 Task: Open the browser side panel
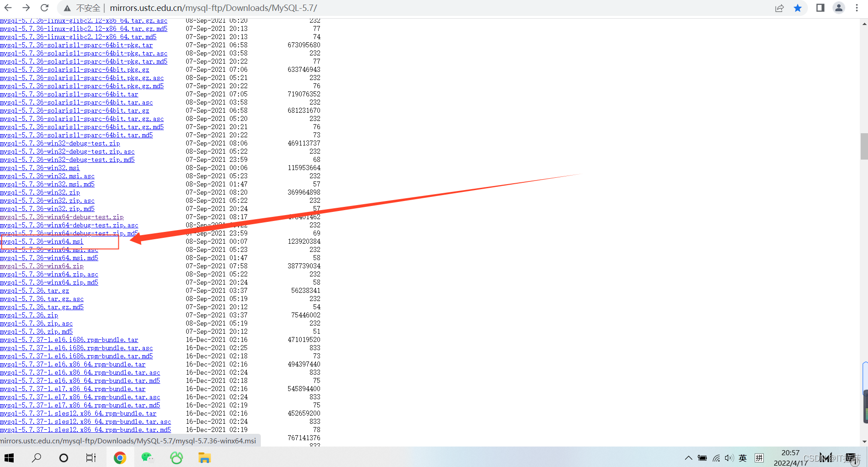(820, 8)
